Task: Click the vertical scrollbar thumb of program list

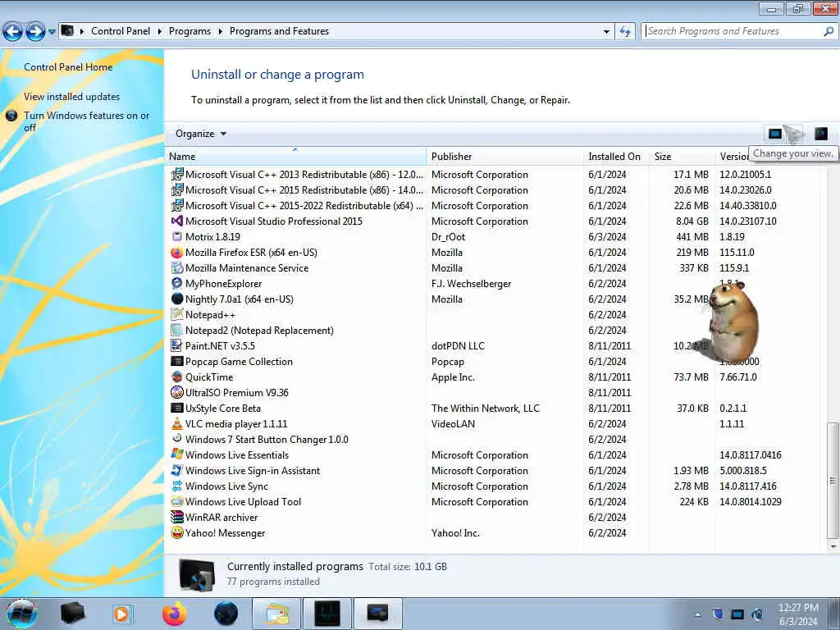Action: 833,480
